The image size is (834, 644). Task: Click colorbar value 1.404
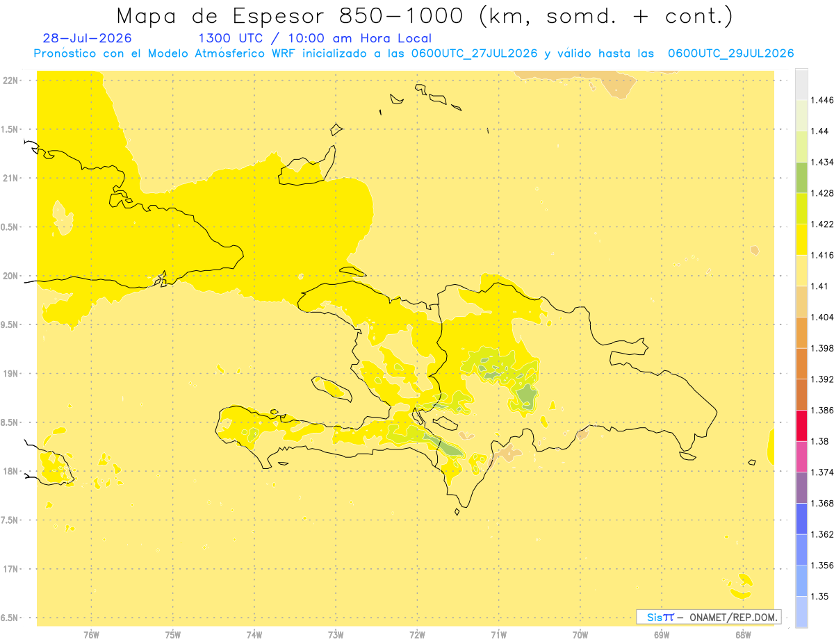click(822, 317)
